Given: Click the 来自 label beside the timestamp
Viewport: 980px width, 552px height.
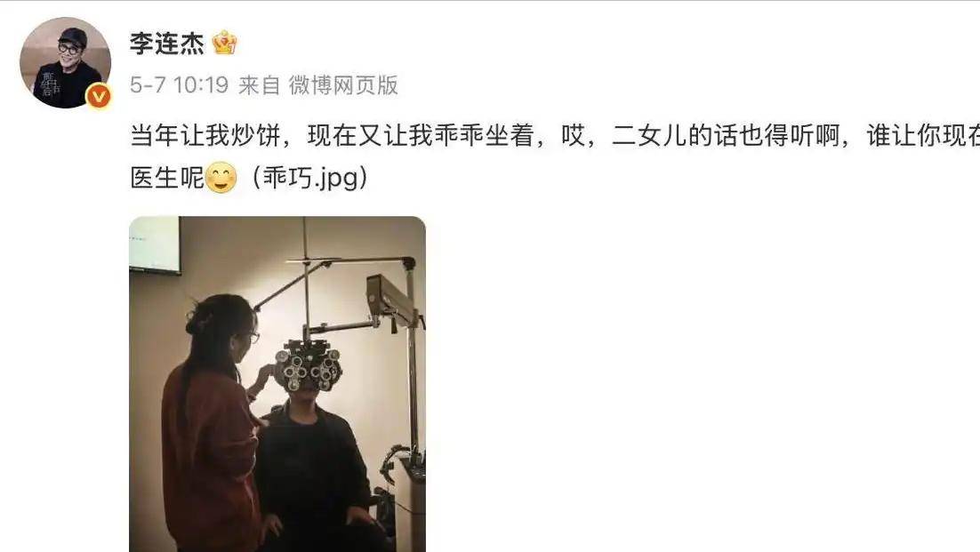Looking at the screenshot, I should click(x=260, y=85).
